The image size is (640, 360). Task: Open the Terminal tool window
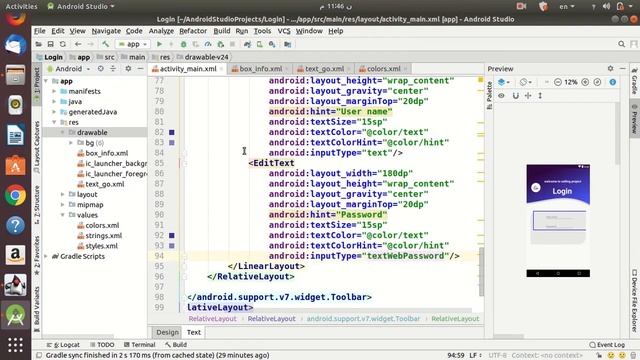coord(139,344)
